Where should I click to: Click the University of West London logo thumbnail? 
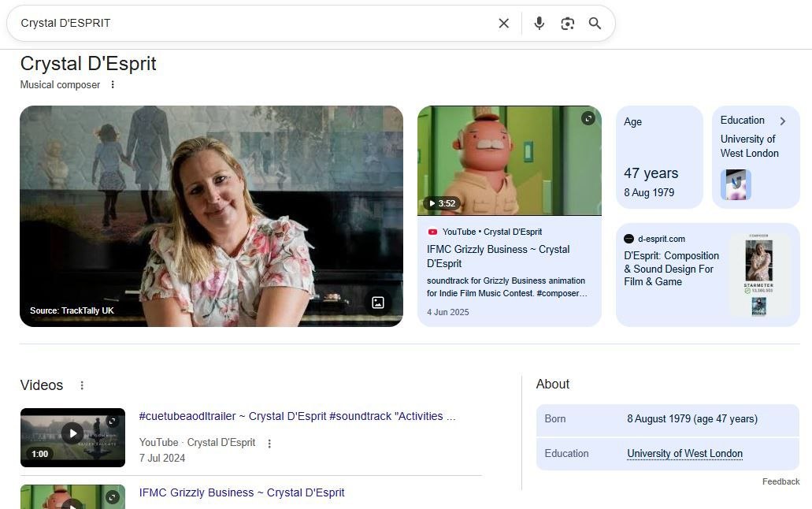pos(736,184)
